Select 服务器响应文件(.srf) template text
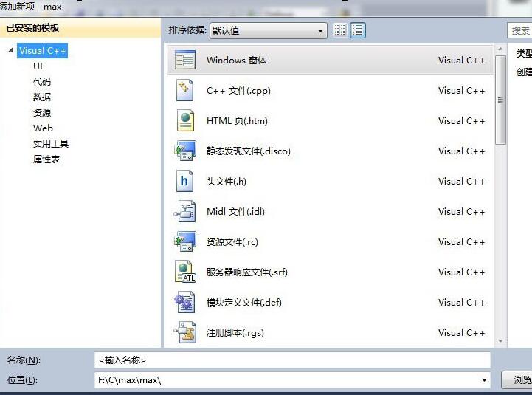The image size is (532, 395). 246,272
